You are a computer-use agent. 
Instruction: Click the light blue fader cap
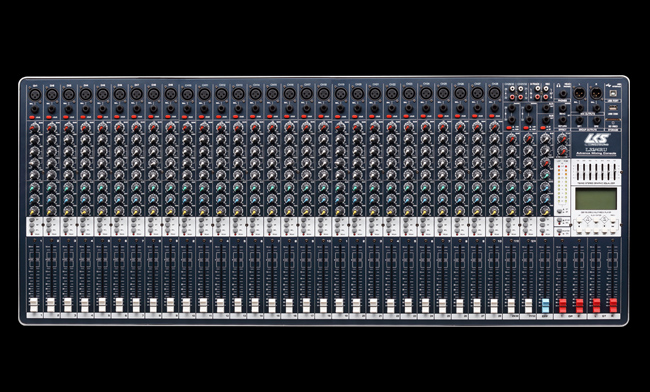(545, 305)
